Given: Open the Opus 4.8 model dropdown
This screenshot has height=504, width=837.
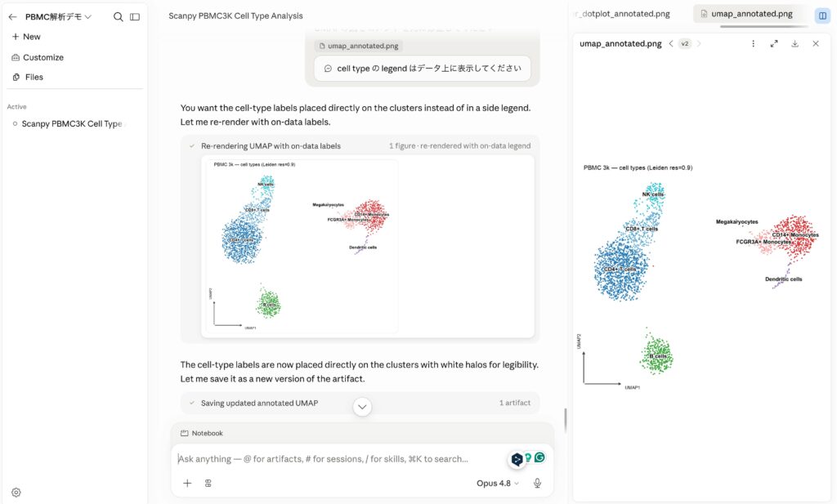Looking at the screenshot, I should [x=498, y=484].
